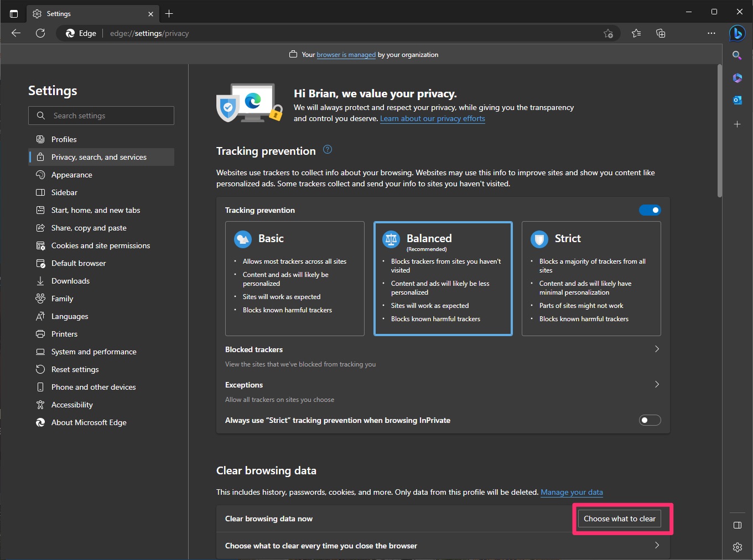Click the browser refresh button
This screenshot has width=753, height=560.
click(x=40, y=33)
